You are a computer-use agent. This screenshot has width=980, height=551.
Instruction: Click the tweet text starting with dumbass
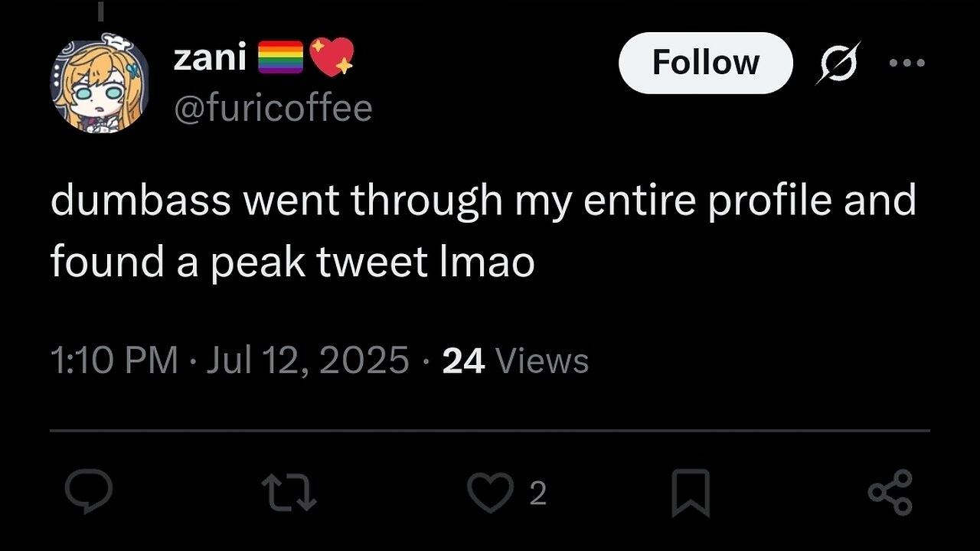482,201
